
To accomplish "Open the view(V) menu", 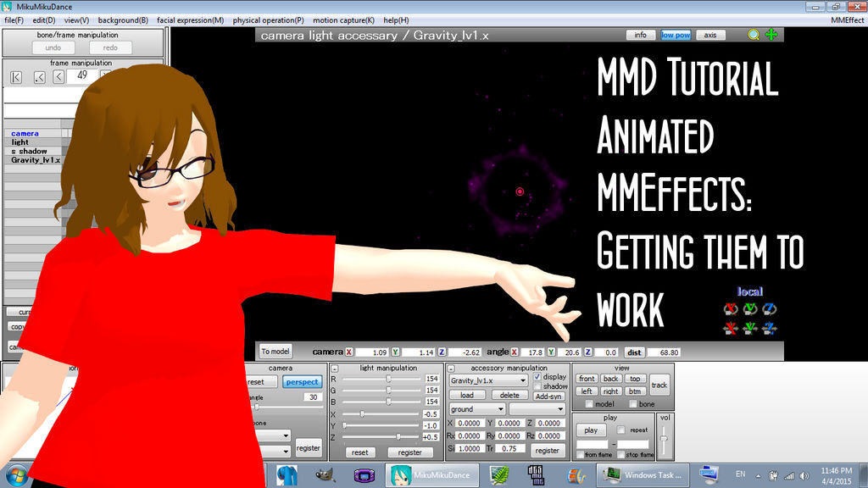I will 76,20.
